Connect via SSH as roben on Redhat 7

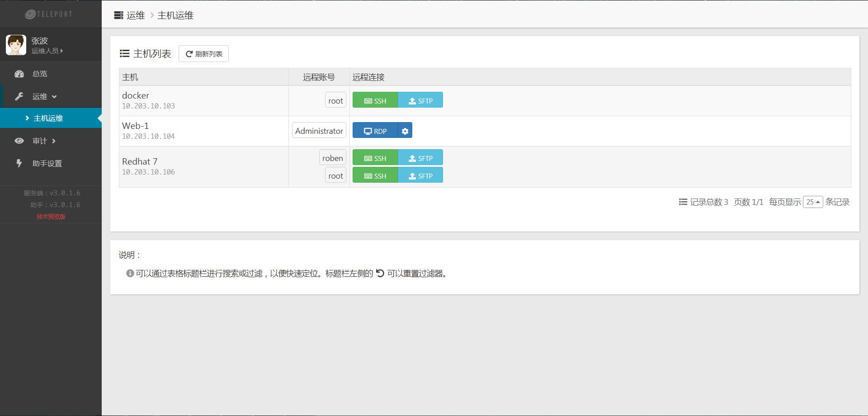[x=375, y=158]
